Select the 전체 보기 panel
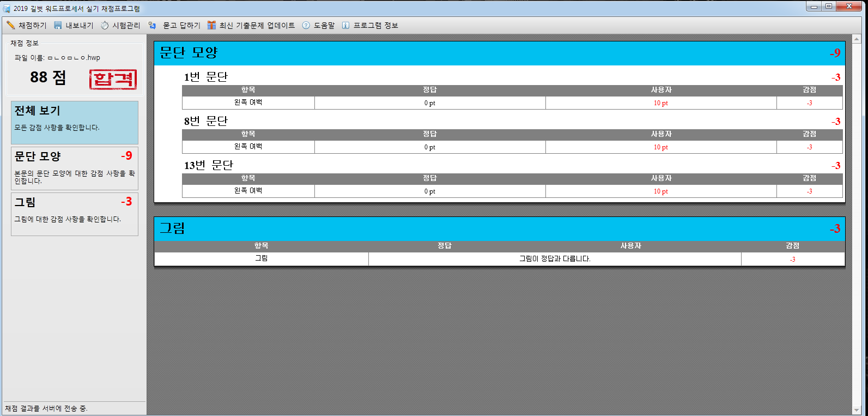 click(75, 122)
